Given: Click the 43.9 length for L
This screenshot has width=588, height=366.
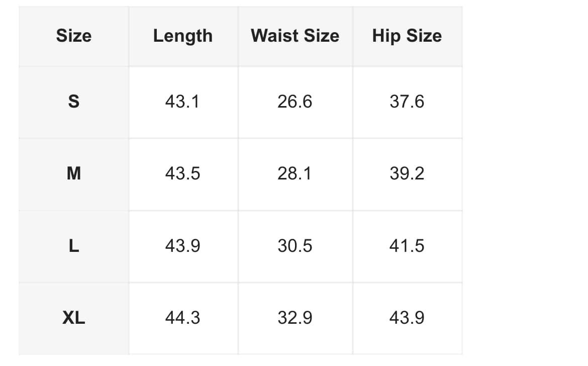Looking at the screenshot, I should tap(182, 246).
